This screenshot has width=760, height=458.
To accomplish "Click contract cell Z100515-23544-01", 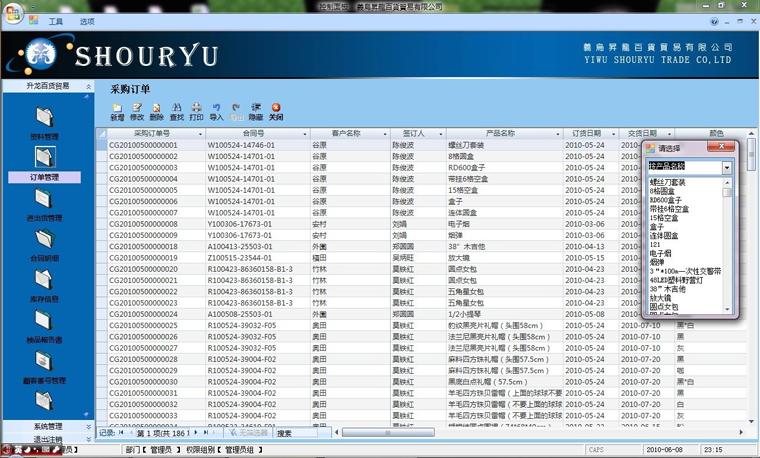I will (239, 258).
